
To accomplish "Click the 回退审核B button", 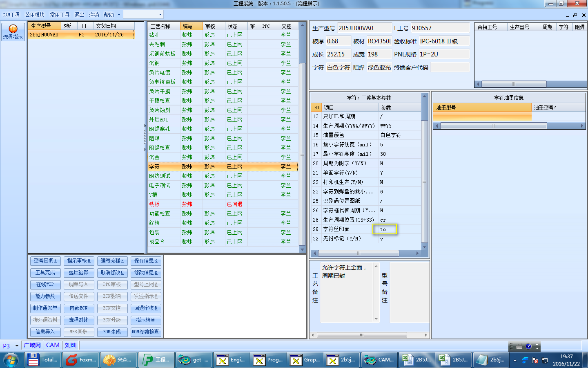I will coord(146,308).
